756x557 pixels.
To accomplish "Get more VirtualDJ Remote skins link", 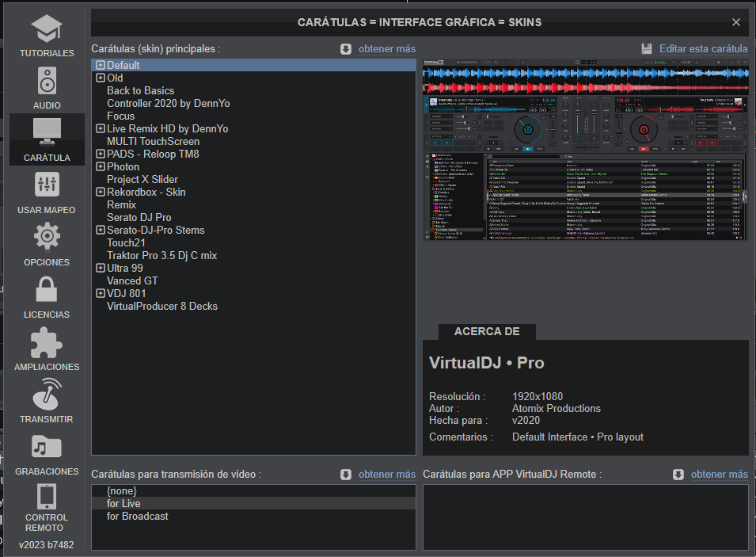I will (720, 475).
